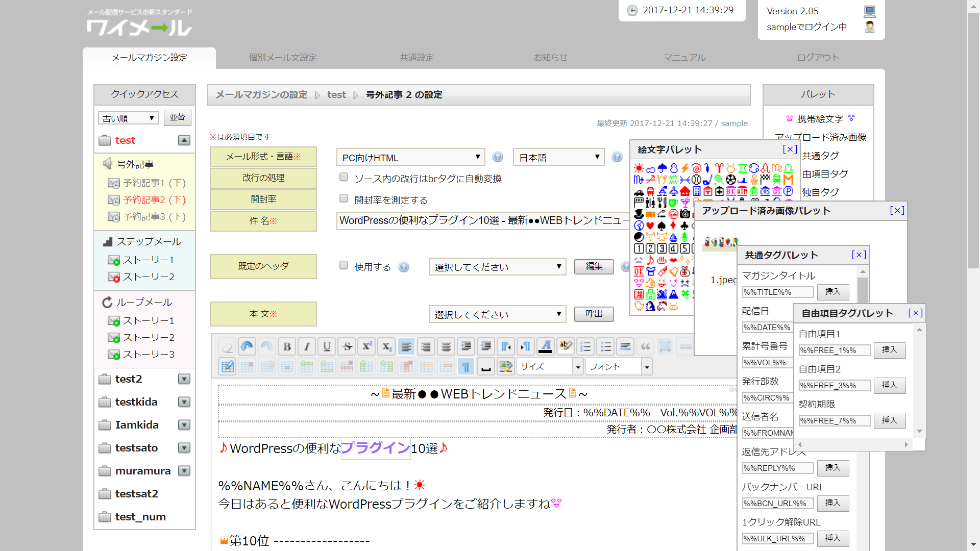Insert the %%TITLE%% magazine title tag
The height and width of the screenshot is (551, 980).
[832, 292]
